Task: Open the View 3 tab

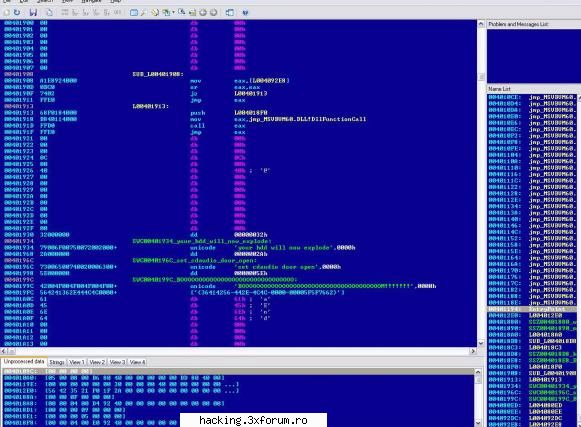Action: pos(117,362)
